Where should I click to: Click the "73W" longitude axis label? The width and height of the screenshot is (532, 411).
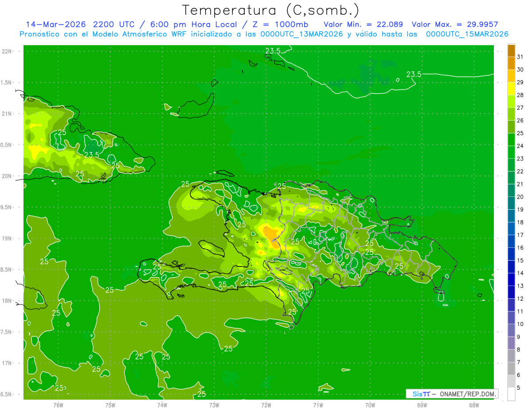tap(214, 405)
